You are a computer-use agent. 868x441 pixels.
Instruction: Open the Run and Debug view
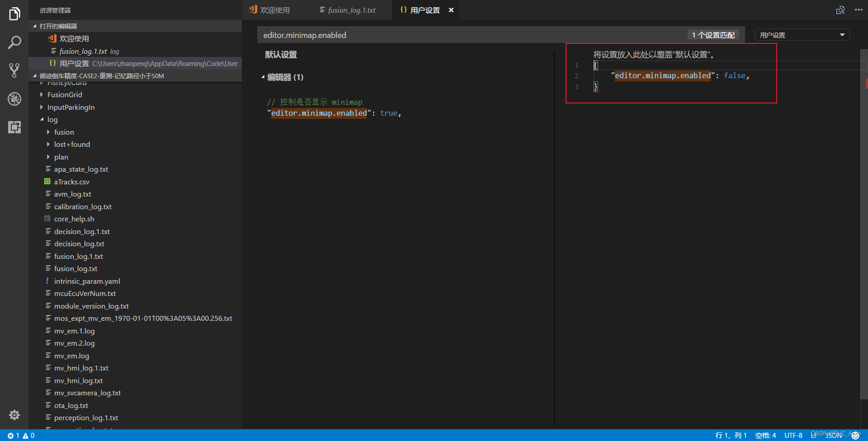(14, 99)
